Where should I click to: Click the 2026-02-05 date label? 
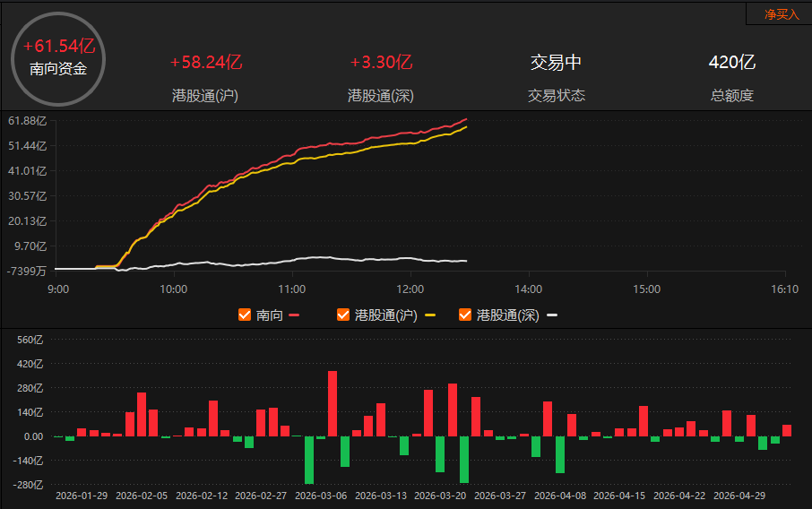coord(142,496)
